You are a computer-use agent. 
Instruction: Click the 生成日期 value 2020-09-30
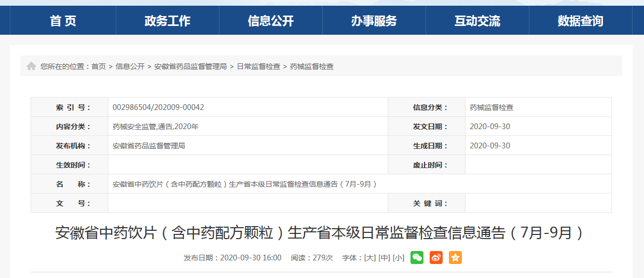click(x=490, y=146)
